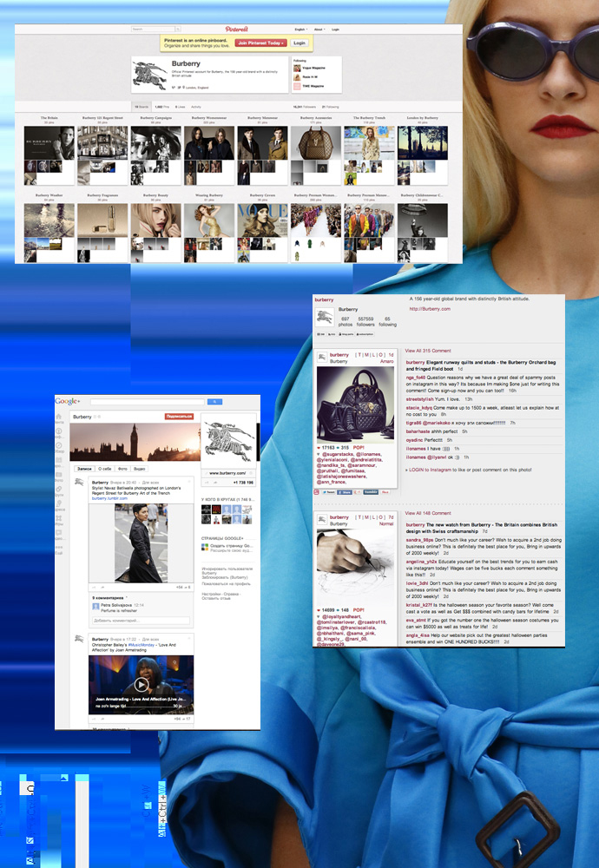Open The Britain board thumbnail

click(x=49, y=143)
